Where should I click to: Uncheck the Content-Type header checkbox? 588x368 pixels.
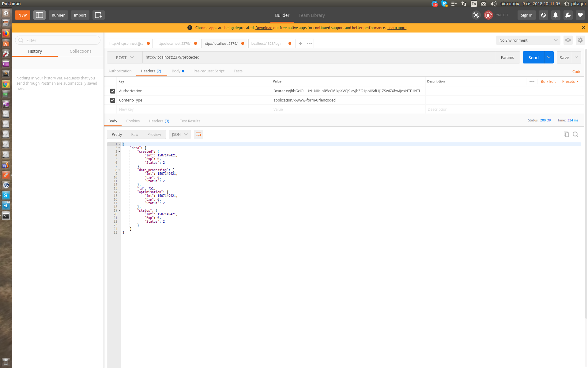[x=113, y=100]
